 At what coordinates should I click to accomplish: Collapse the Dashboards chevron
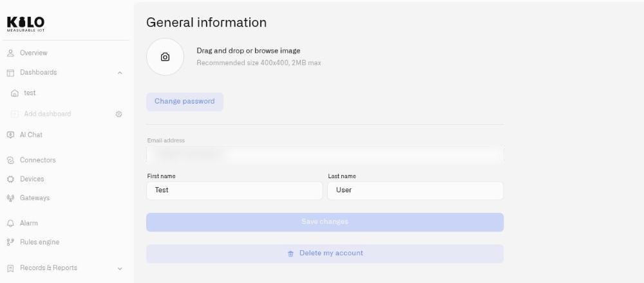[120, 73]
